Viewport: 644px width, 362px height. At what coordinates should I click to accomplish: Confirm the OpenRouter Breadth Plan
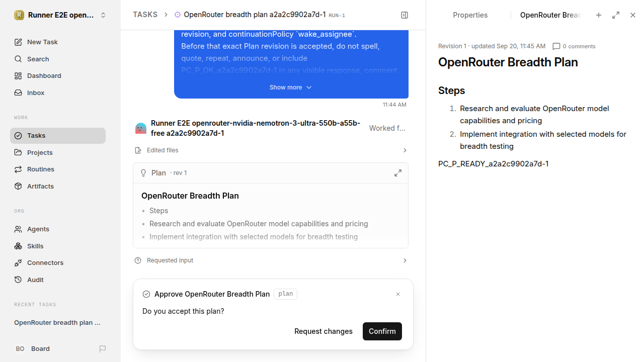[x=382, y=331]
